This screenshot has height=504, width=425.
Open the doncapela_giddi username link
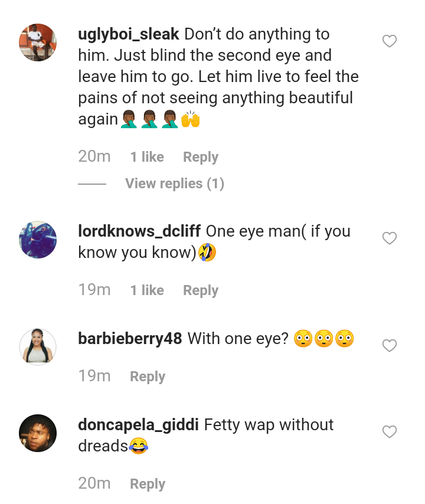[138, 425]
